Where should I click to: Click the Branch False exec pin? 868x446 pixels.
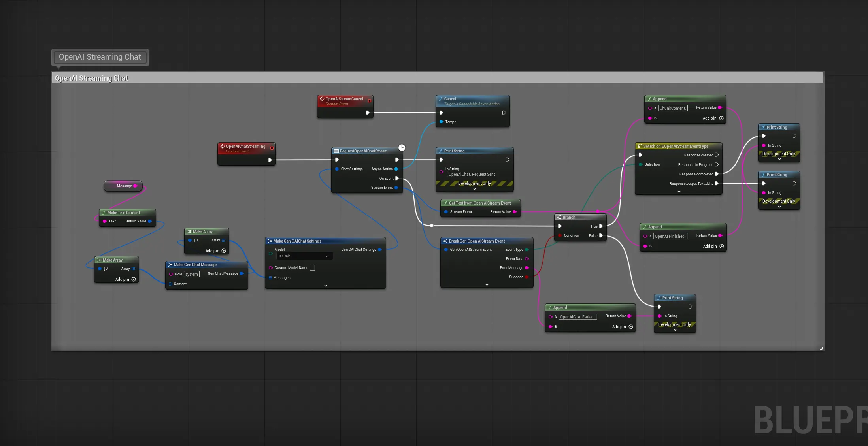(x=601, y=235)
